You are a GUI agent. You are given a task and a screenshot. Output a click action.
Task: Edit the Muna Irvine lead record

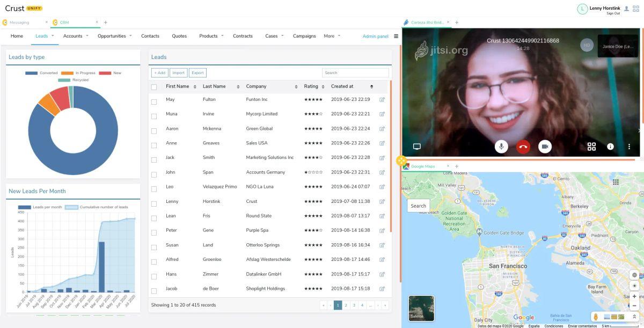pyautogui.click(x=382, y=114)
